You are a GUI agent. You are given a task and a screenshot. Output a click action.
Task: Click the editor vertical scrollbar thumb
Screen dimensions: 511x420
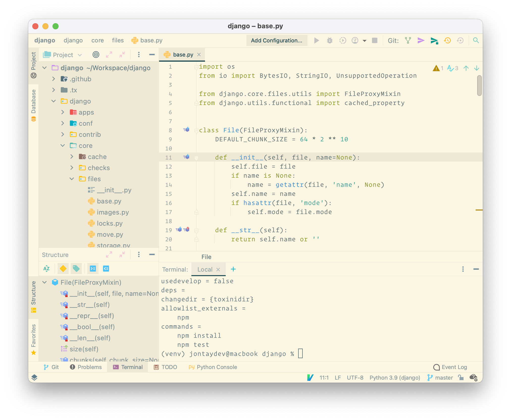coord(479,86)
